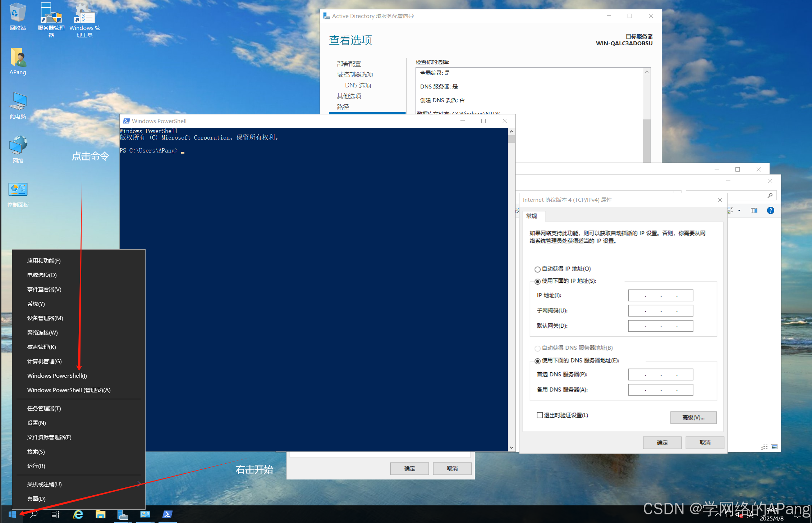Click the blue help question mark icon
This screenshot has width=812, height=523.
coord(770,211)
